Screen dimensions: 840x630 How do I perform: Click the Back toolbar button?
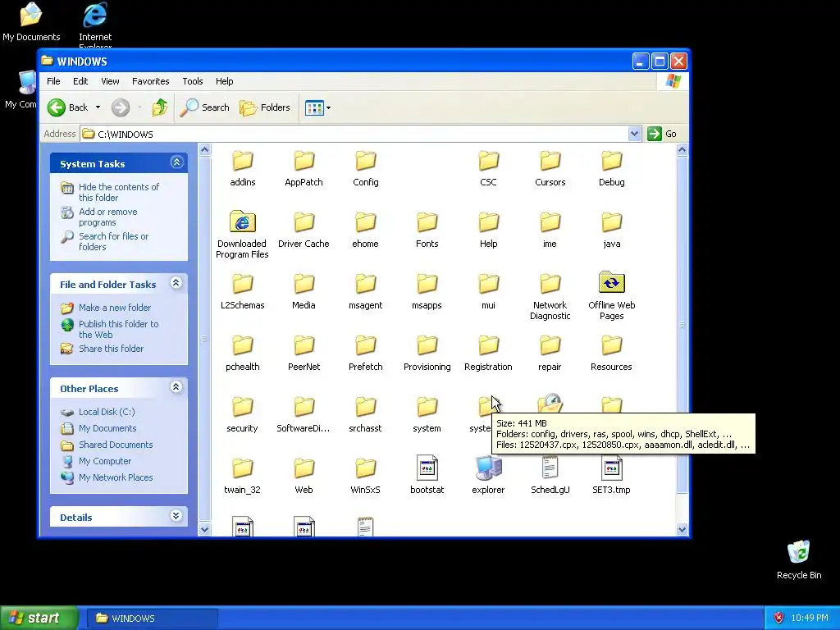click(x=67, y=107)
